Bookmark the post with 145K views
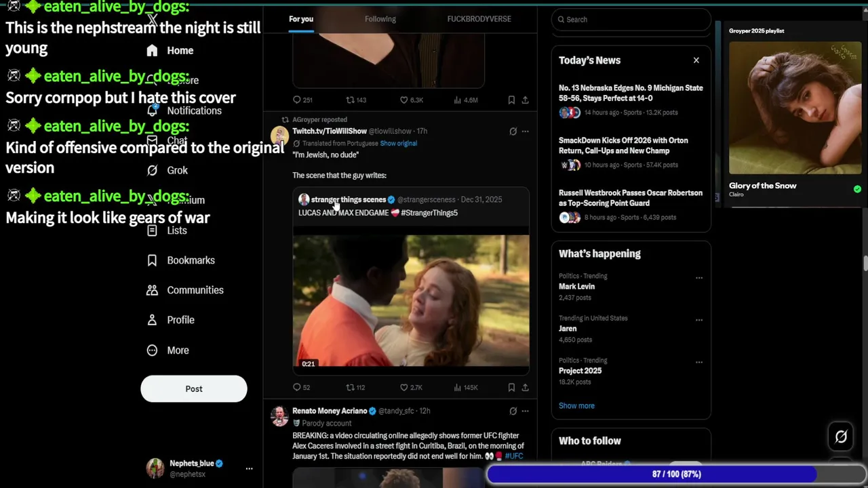868x488 pixels. (511, 387)
